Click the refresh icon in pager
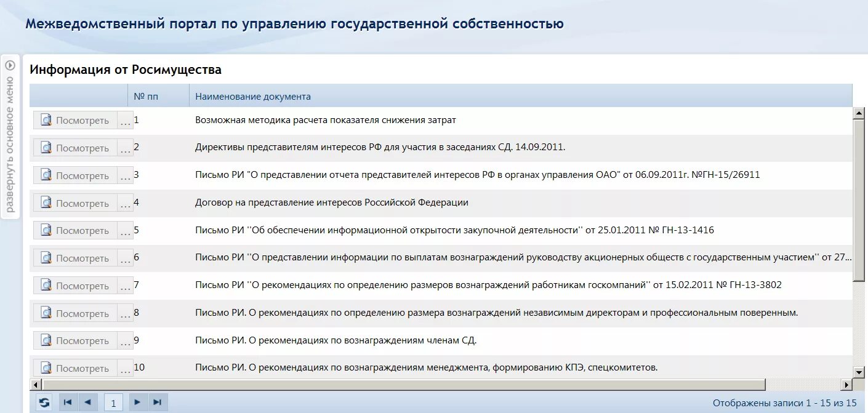 point(44,403)
